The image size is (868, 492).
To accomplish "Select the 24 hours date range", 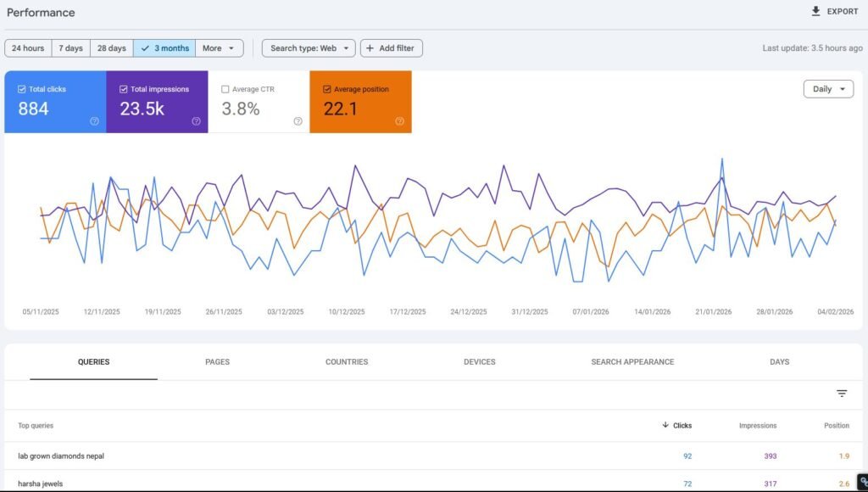I will 28,48.
